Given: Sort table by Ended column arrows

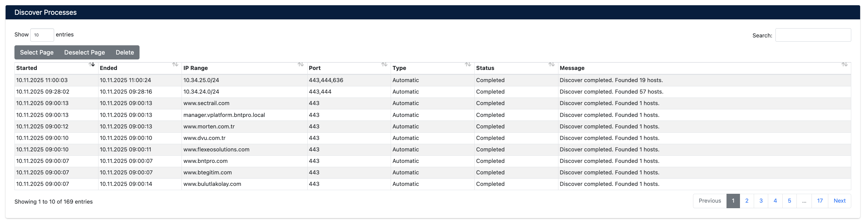Looking at the screenshot, I should (x=175, y=64).
